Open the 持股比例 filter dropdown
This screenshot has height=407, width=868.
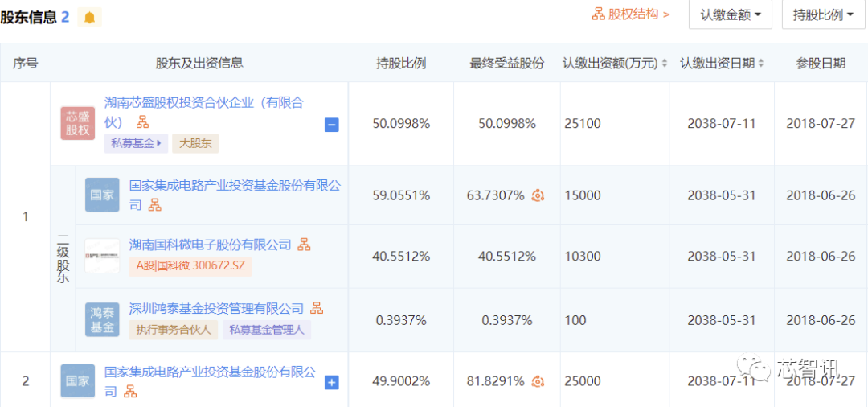click(x=825, y=15)
